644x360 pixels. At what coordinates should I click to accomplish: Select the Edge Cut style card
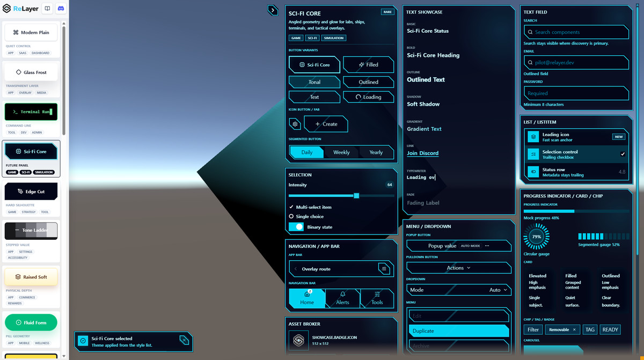coord(31,191)
